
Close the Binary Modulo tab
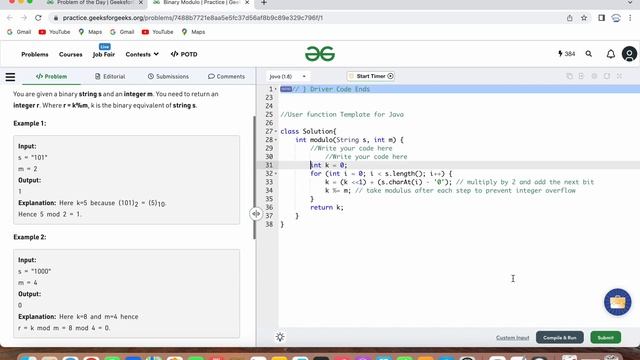point(247,2)
